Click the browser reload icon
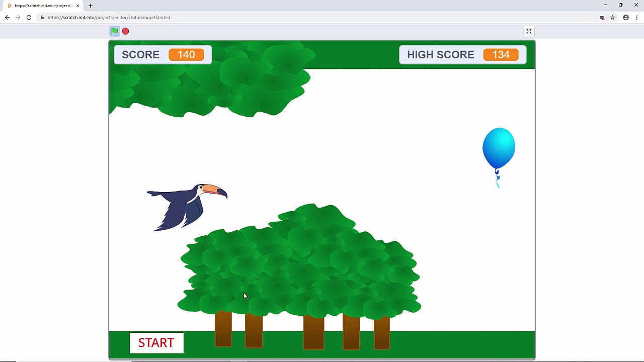Viewport: 644px width, 362px height. 29,17
